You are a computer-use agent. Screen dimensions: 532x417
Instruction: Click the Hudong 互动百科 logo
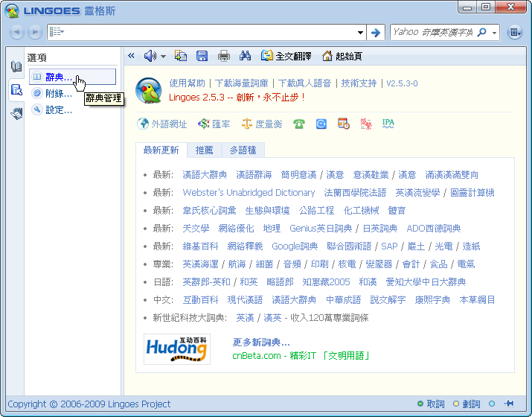(177, 349)
